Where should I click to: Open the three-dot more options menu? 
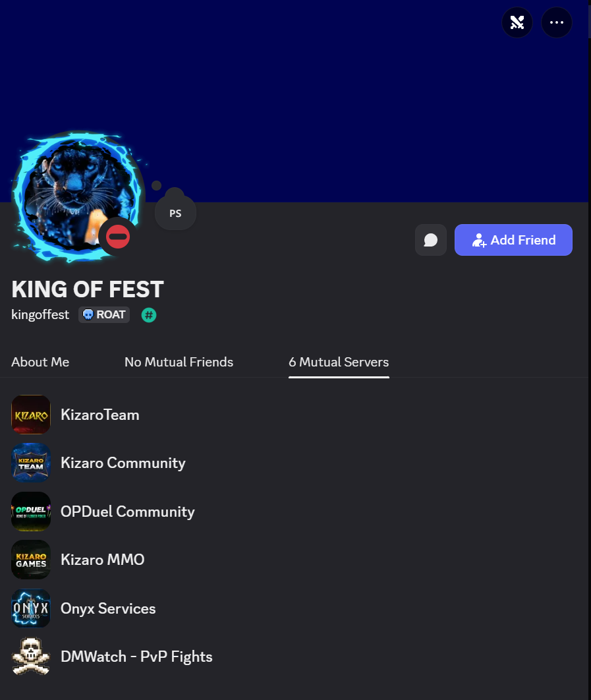tap(556, 22)
